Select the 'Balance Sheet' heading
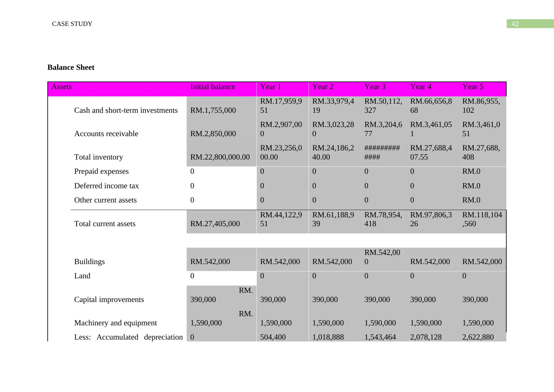This screenshot has height=392, width=554. click(71, 67)
